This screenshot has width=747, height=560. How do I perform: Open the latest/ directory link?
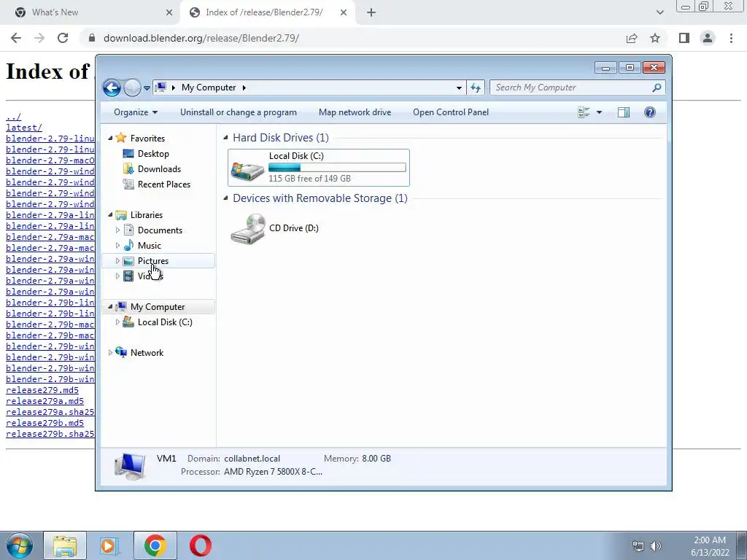point(24,128)
